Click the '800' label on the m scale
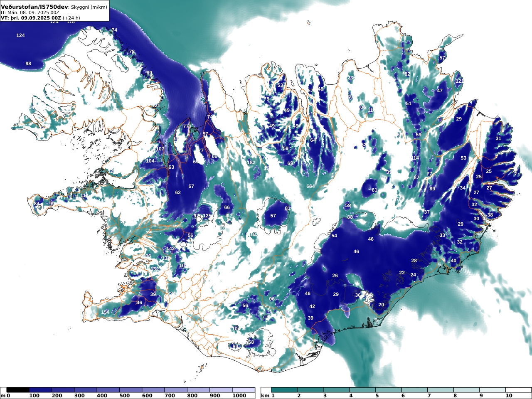The image size is (532, 399). (x=192, y=396)
